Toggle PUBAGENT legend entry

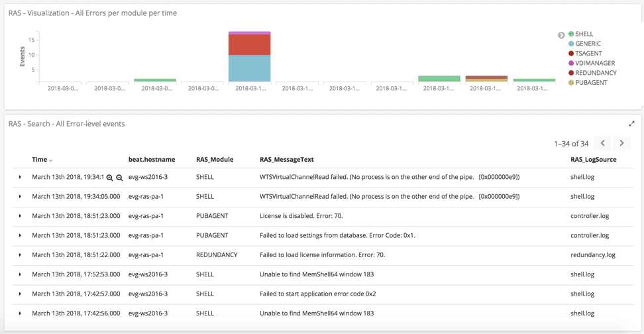coord(588,83)
